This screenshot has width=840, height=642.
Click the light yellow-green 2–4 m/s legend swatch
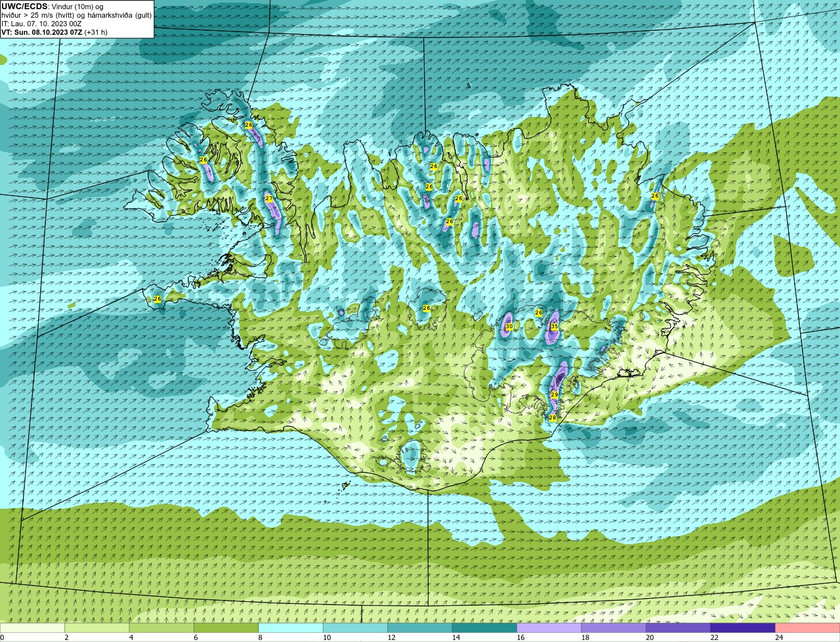click(x=98, y=628)
